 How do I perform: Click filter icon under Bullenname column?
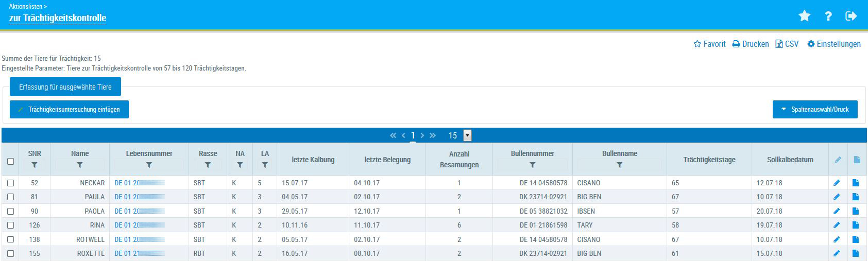pyautogui.click(x=619, y=165)
